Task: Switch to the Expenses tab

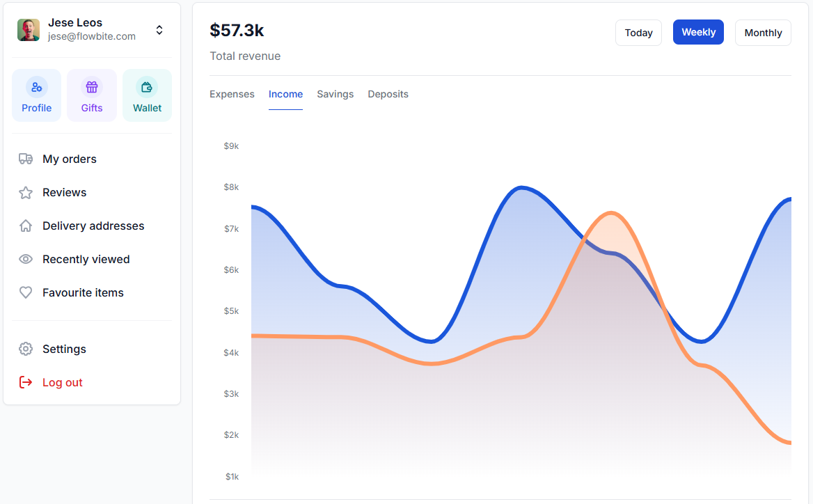Action: (232, 94)
